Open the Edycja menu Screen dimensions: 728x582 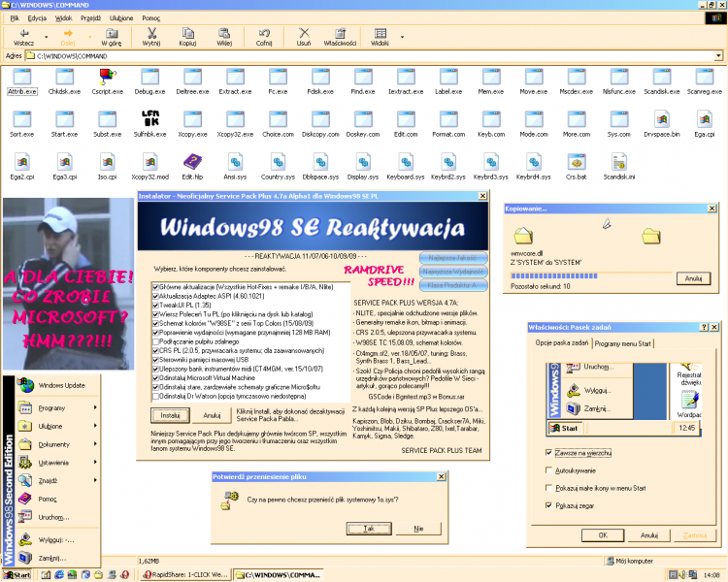tap(37, 18)
